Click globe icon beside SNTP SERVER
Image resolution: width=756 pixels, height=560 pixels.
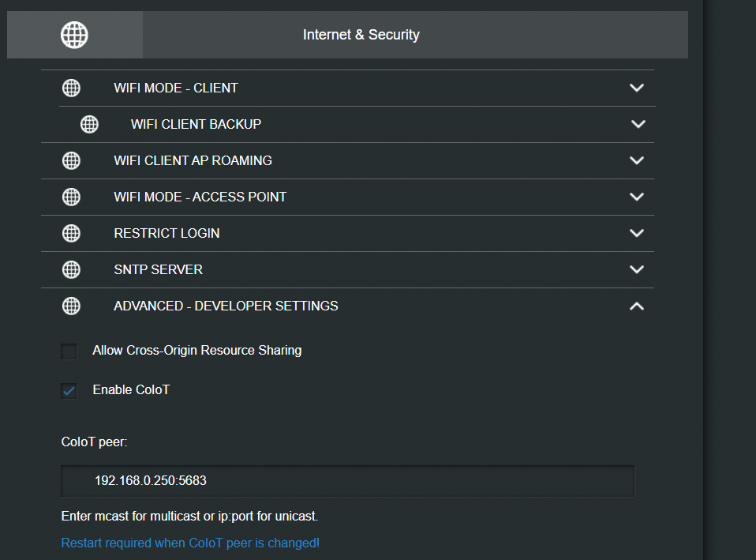tap(71, 269)
